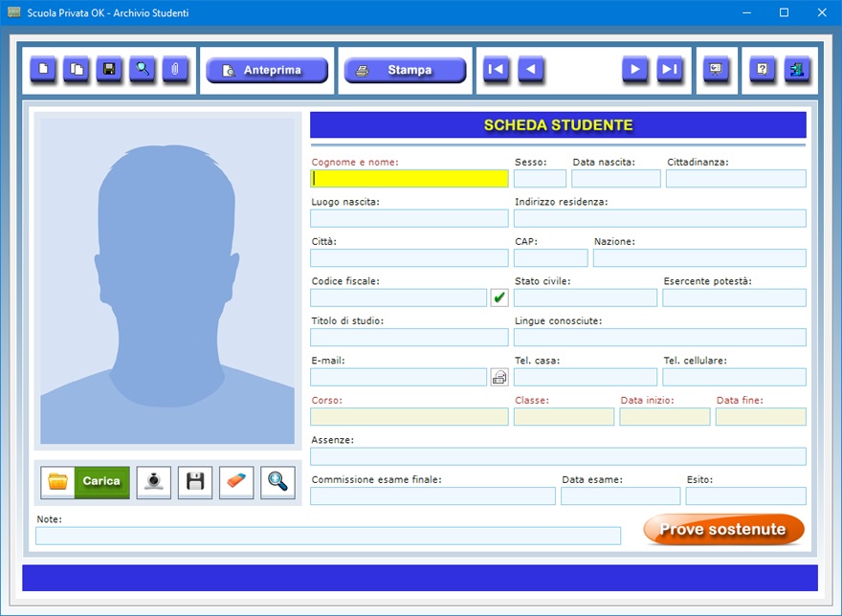Click the webcam capture icon

(154, 482)
